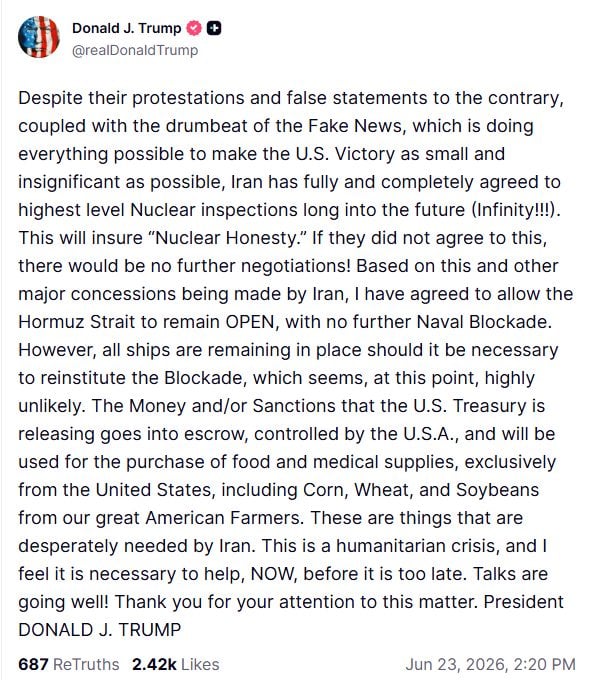Click the DONALD J. TRUMP signature line
This screenshot has width=589, height=680.
(99, 630)
